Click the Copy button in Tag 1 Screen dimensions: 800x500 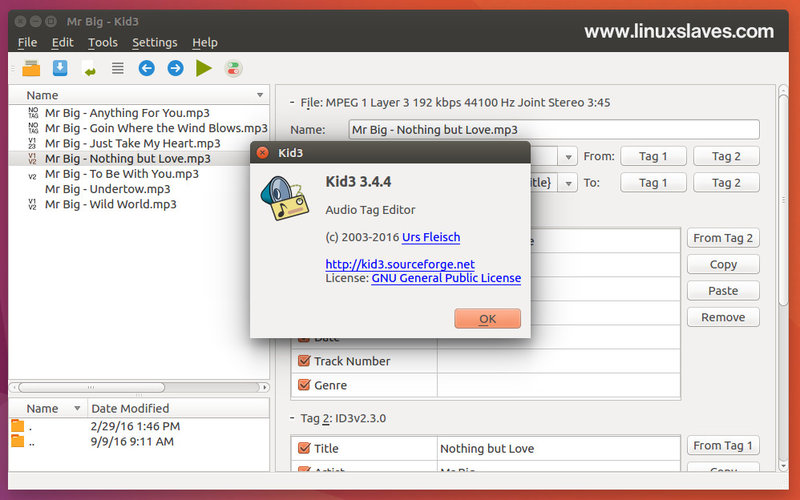point(723,265)
